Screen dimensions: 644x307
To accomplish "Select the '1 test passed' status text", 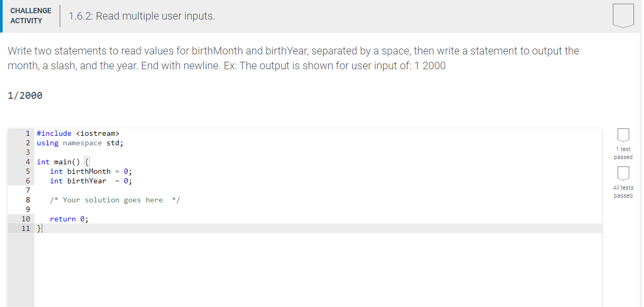I will (623, 153).
